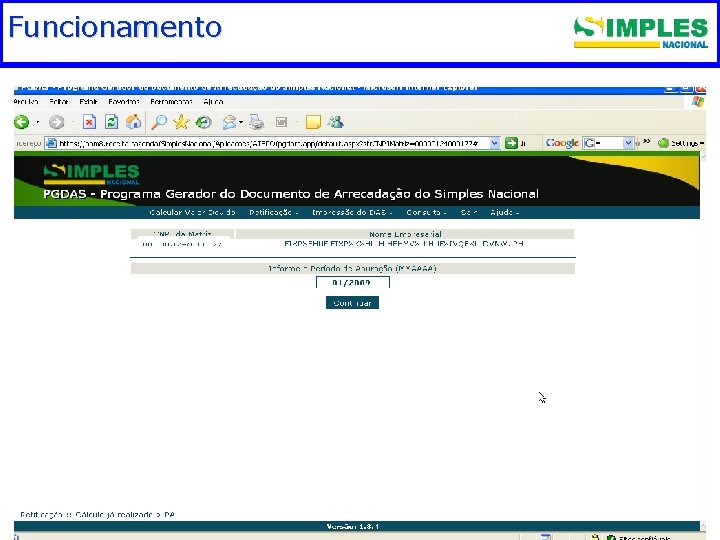The width and height of the screenshot is (720, 540).
Task: Click the Versão 1.8.1 footer text
Action: click(x=353, y=526)
